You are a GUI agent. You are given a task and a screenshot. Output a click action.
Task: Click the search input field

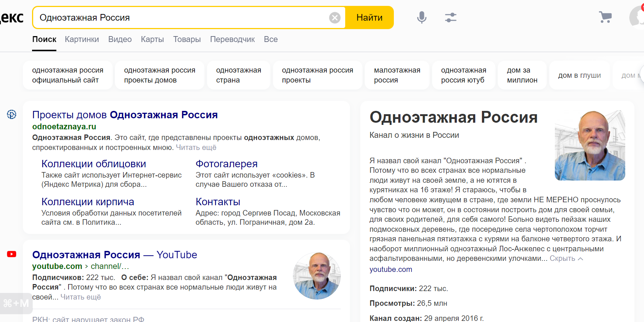[181, 18]
